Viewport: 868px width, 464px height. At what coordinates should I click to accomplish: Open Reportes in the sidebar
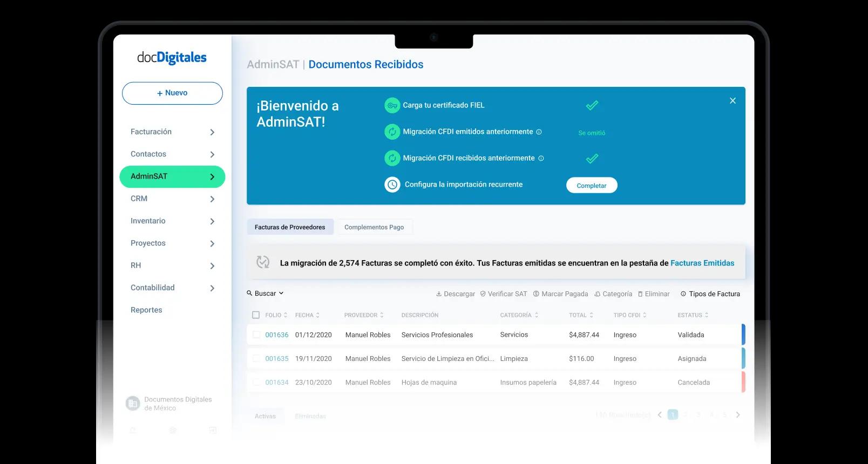pos(146,310)
